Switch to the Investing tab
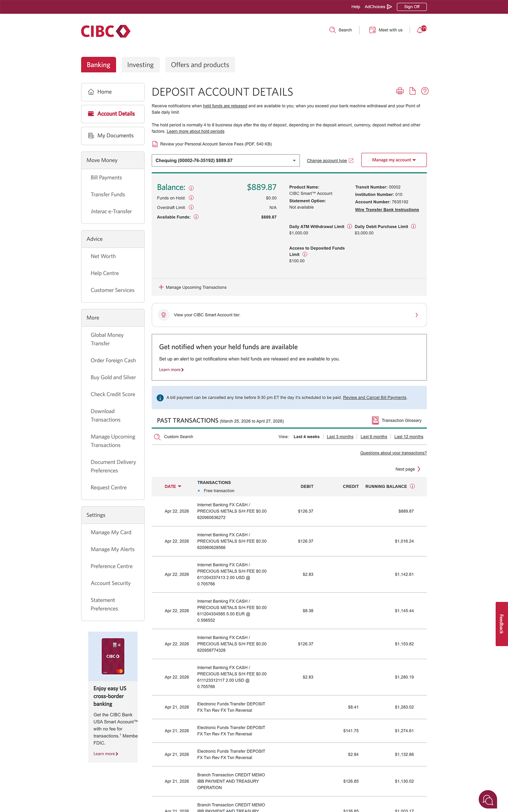The image size is (508, 812). [140, 65]
